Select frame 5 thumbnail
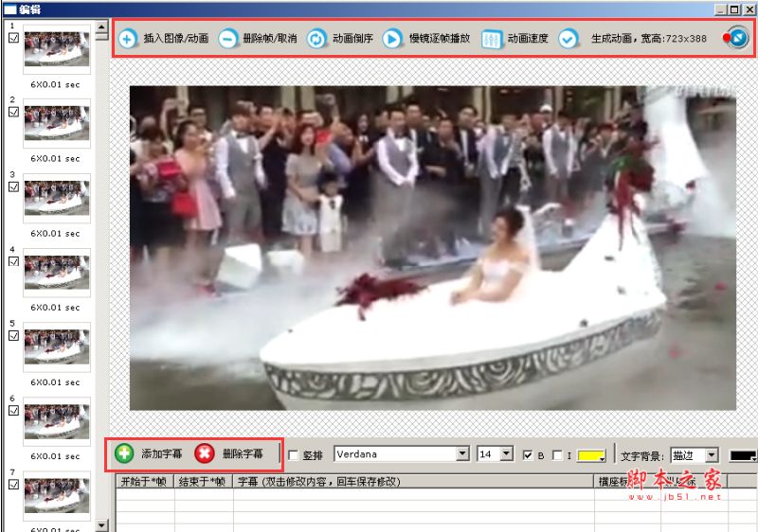758x532 pixels. pos(57,346)
